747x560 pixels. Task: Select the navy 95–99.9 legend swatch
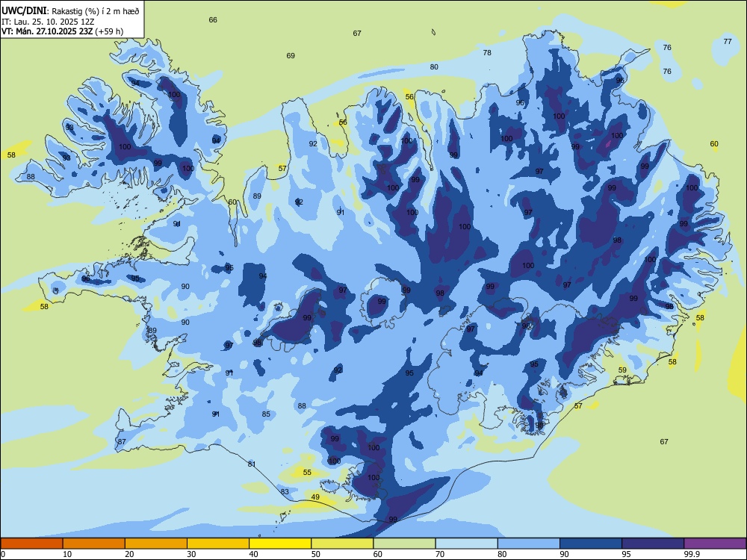pos(653,544)
